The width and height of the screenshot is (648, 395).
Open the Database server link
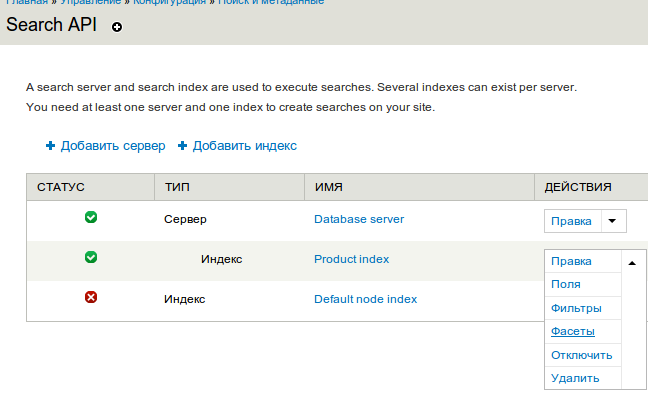(359, 219)
